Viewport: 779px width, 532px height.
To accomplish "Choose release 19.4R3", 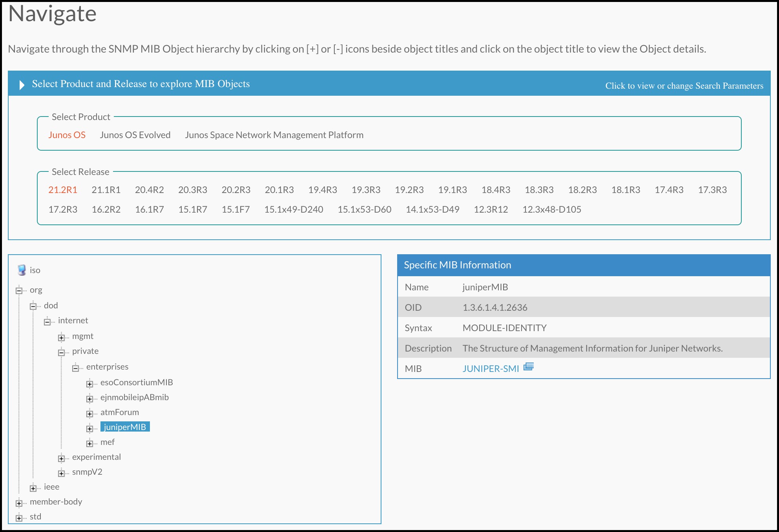I will [x=323, y=190].
